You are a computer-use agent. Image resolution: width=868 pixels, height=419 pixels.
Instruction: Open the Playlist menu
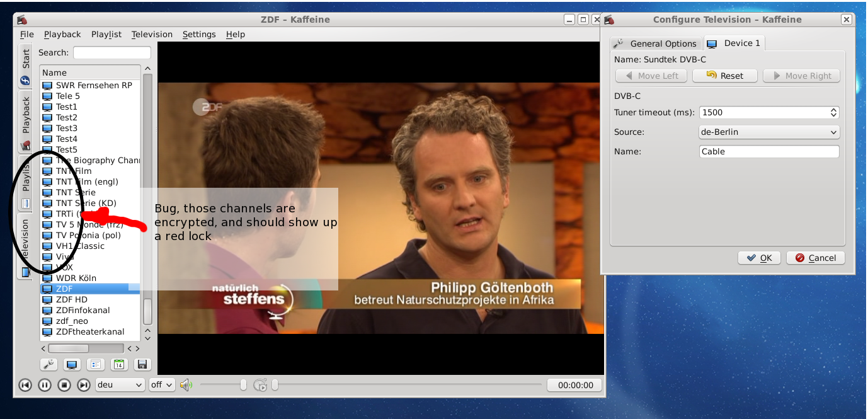point(106,34)
